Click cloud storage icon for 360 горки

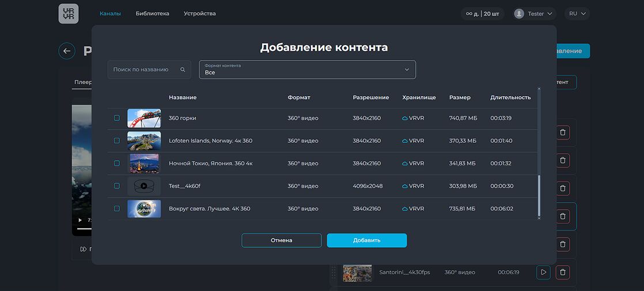tap(405, 118)
